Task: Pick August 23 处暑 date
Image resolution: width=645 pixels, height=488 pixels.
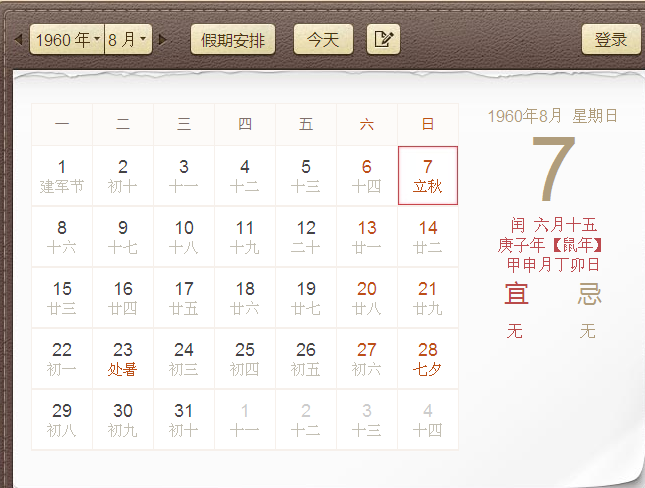Action: point(123,359)
